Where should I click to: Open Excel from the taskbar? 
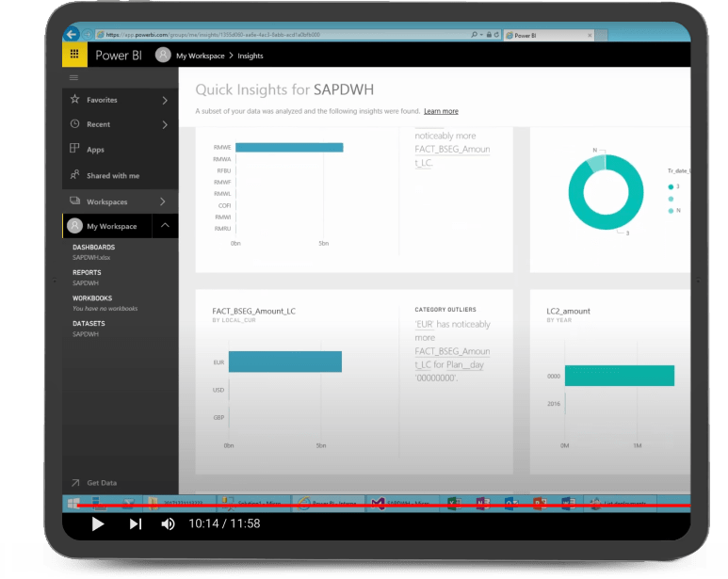click(454, 504)
